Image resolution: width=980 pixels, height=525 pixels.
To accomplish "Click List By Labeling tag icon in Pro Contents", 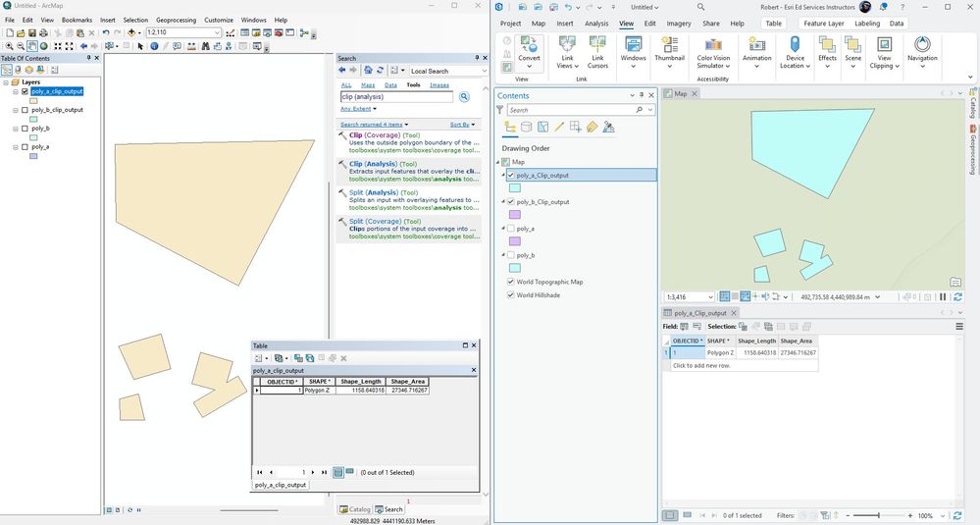I will pyautogui.click(x=592, y=127).
